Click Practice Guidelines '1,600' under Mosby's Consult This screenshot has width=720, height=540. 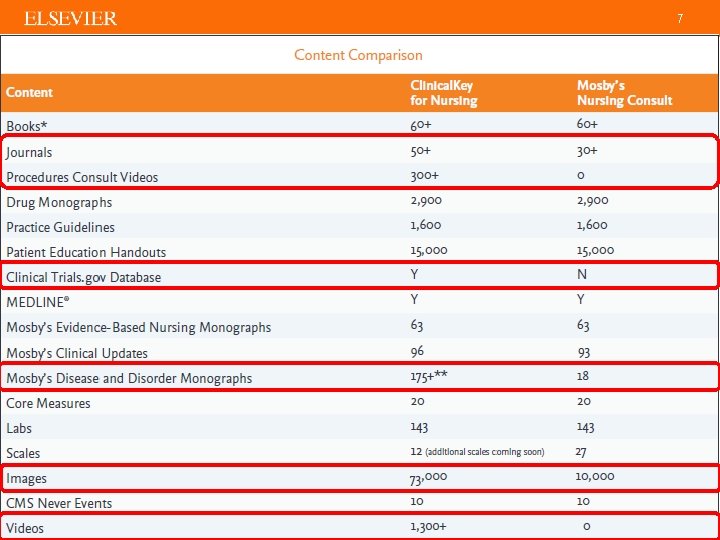point(592,225)
